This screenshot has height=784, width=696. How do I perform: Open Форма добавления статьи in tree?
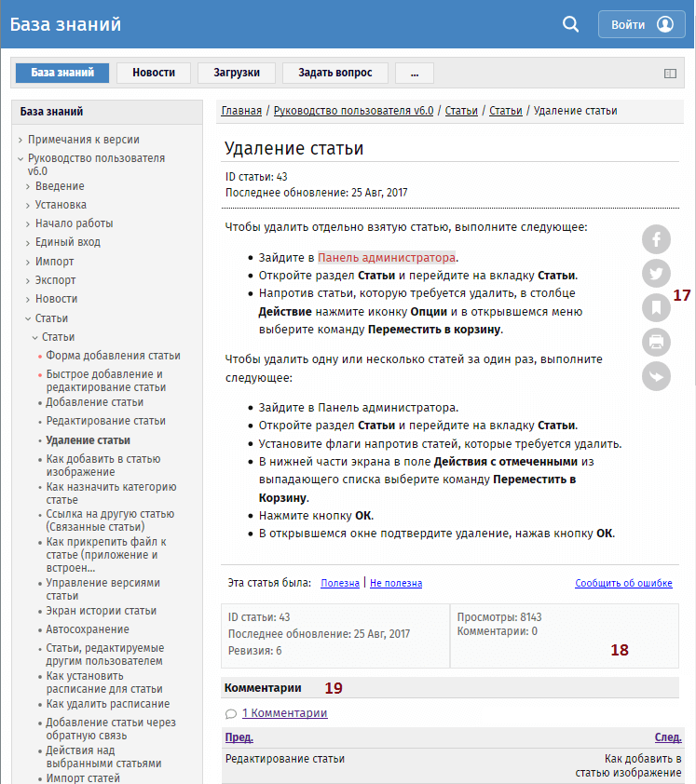[113, 356]
